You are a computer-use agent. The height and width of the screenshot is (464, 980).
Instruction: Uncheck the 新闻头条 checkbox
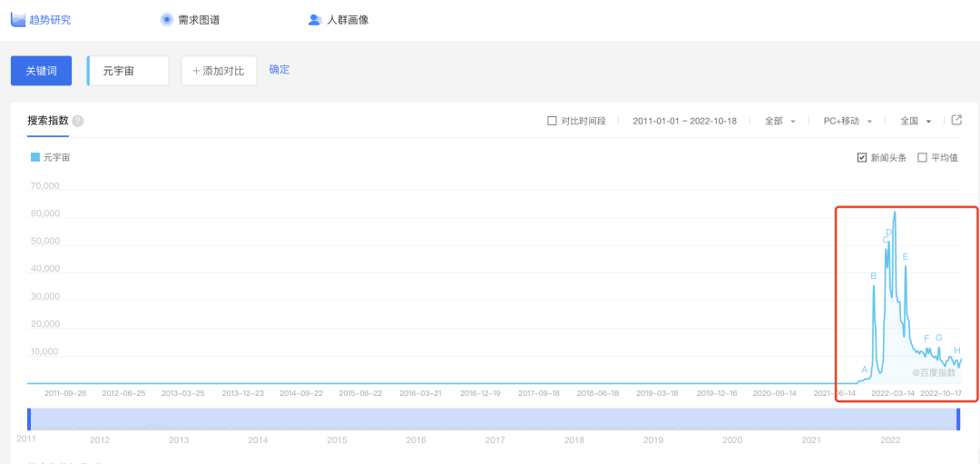click(x=861, y=157)
